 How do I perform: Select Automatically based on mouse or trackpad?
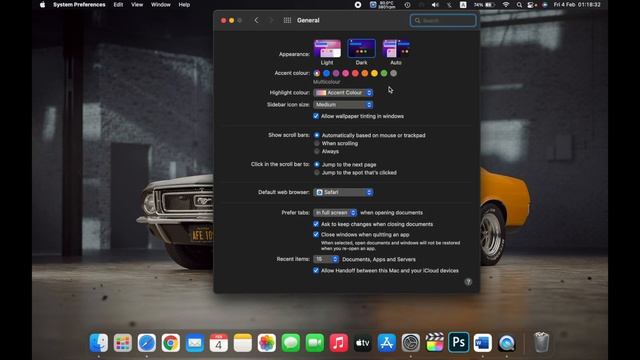[x=317, y=135]
